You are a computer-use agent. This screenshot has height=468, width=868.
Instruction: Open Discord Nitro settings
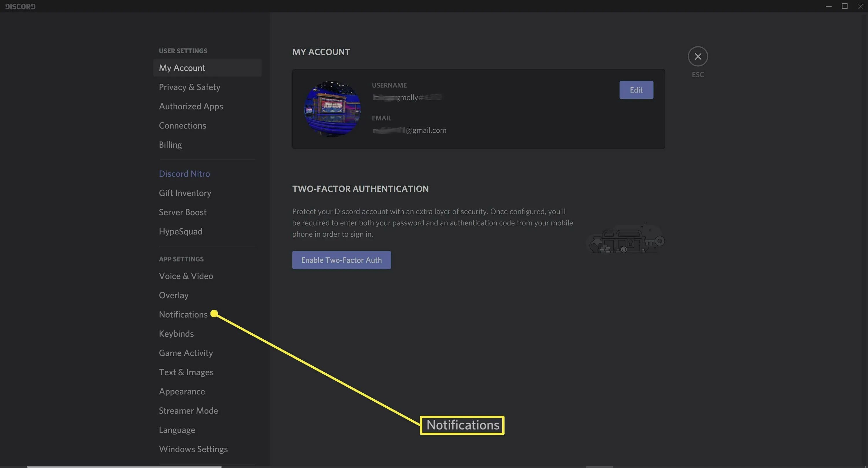pos(184,173)
